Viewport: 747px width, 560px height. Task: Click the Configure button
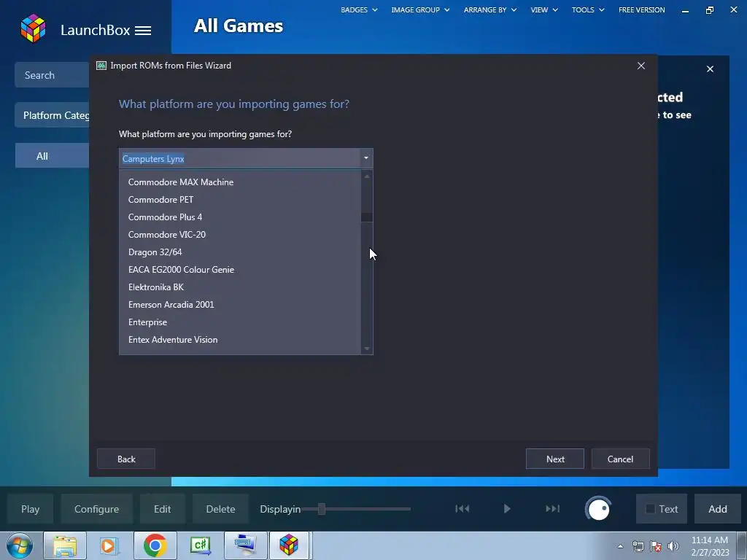pyautogui.click(x=97, y=509)
